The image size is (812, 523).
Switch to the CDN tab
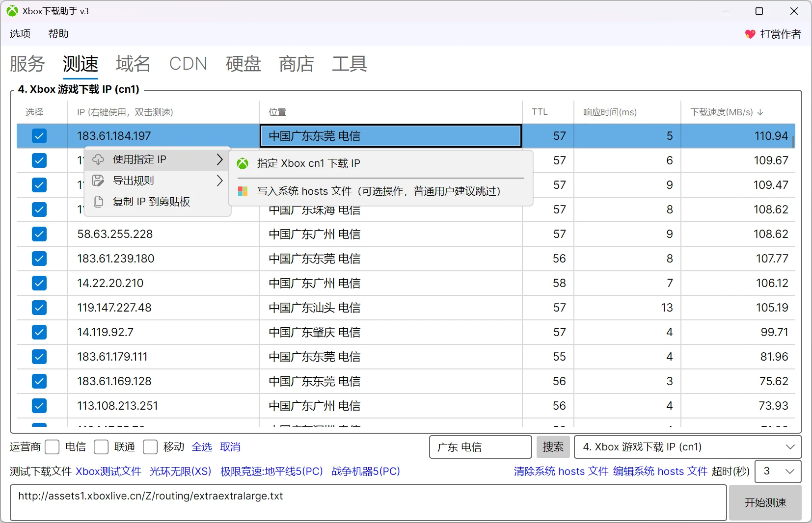pos(188,64)
